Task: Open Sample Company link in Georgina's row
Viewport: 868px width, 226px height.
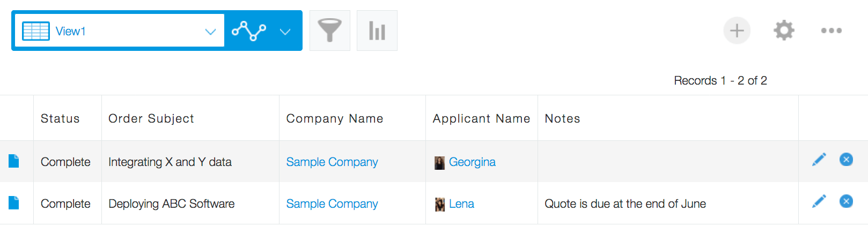Action: click(332, 162)
